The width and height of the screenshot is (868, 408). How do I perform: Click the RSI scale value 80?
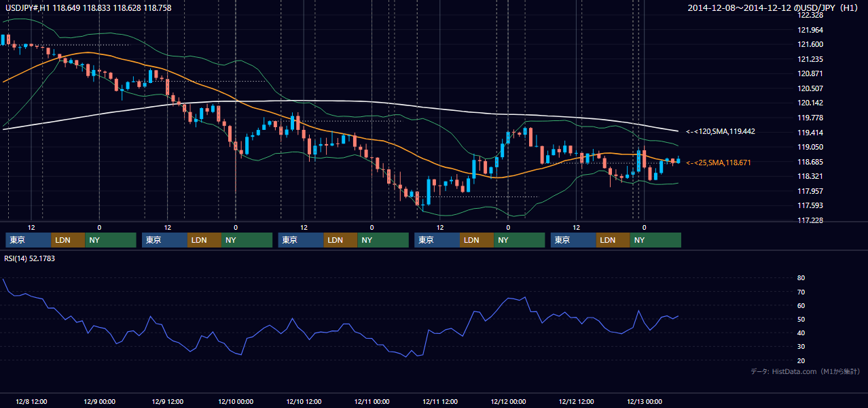point(801,278)
